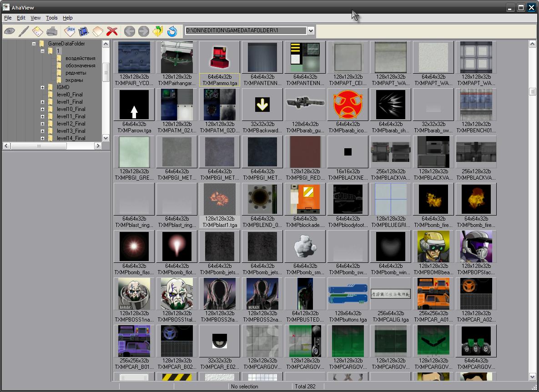Collapse the GameDataFolder tree node
Viewport: 539px width, 392px height.
tap(34, 44)
